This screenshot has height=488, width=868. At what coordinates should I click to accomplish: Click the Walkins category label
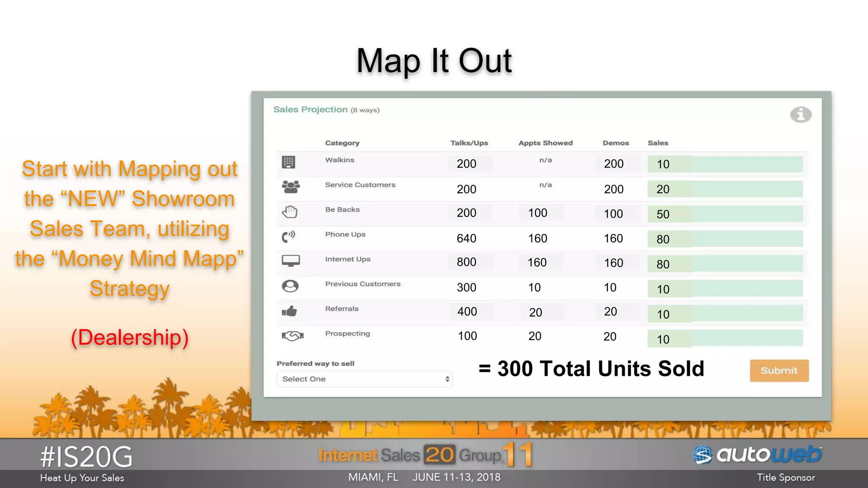pyautogui.click(x=339, y=160)
